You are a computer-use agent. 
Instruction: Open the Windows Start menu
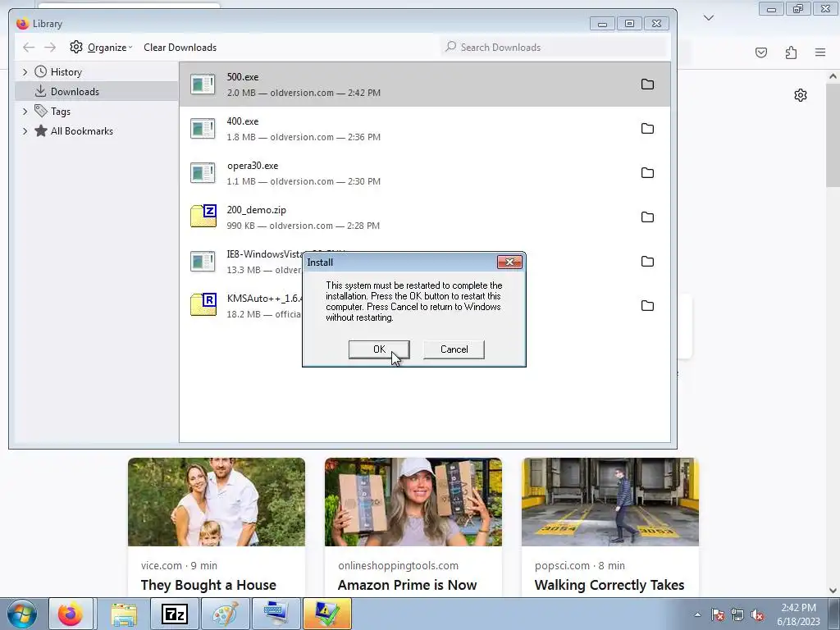(22, 614)
